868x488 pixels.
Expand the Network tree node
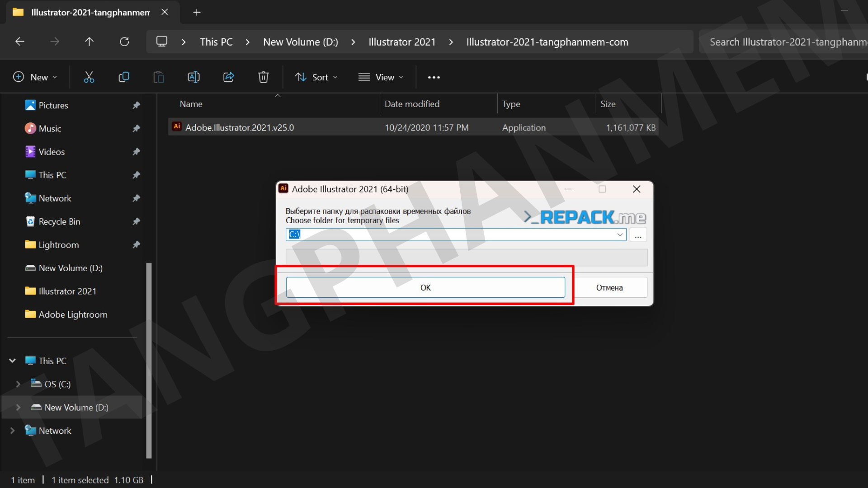[x=13, y=431]
